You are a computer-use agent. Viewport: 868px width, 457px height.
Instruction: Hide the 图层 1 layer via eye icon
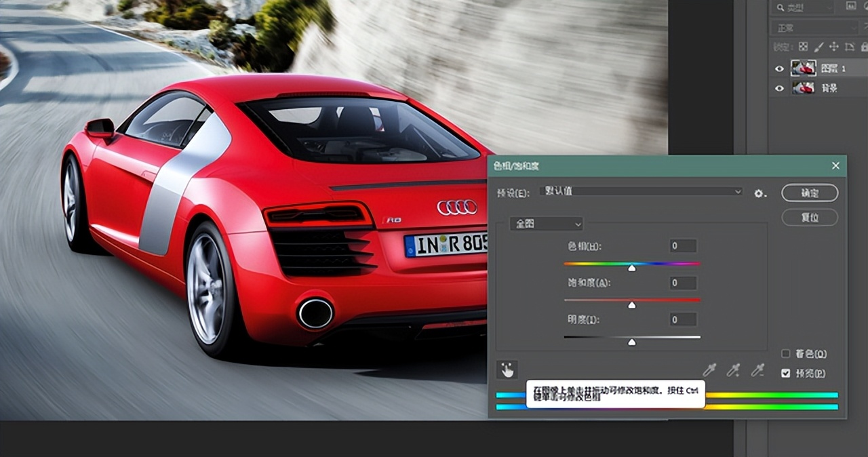(x=779, y=68)
